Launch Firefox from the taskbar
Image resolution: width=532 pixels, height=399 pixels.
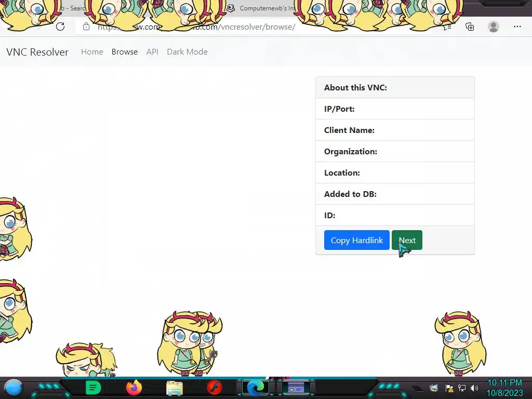coord(134,388)
